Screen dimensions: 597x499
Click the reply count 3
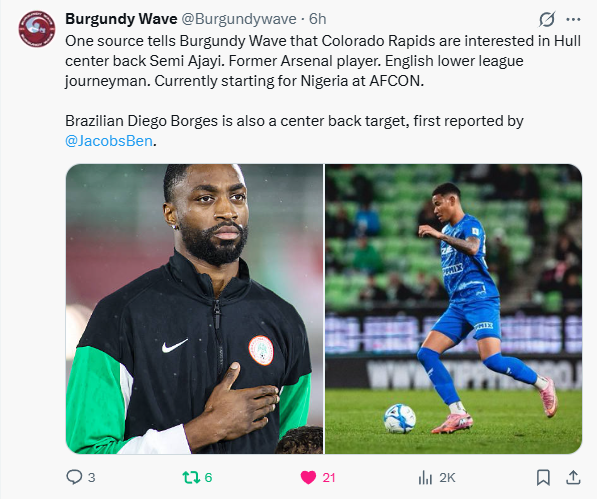[x=91, y=478]
